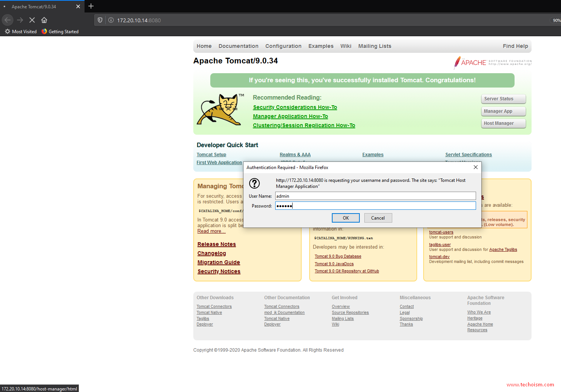Open the Overview link under Get Involved
This screenshot has height=392, width=561.
coord(341,307)
